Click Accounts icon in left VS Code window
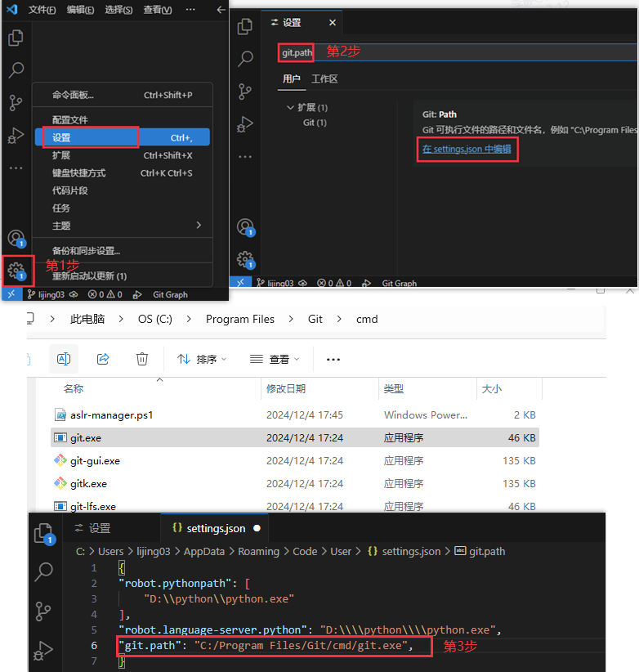639x672 pixels. click(x=16, y=238)
